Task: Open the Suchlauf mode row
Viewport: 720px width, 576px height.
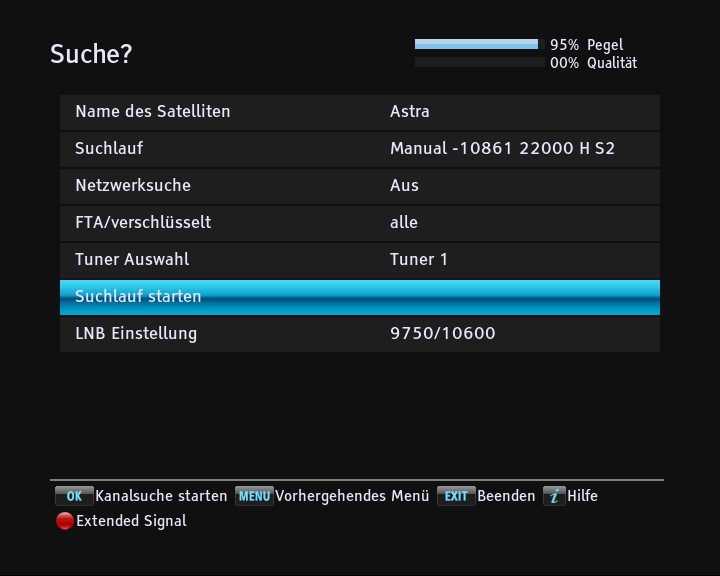Action: click(359, 149)
